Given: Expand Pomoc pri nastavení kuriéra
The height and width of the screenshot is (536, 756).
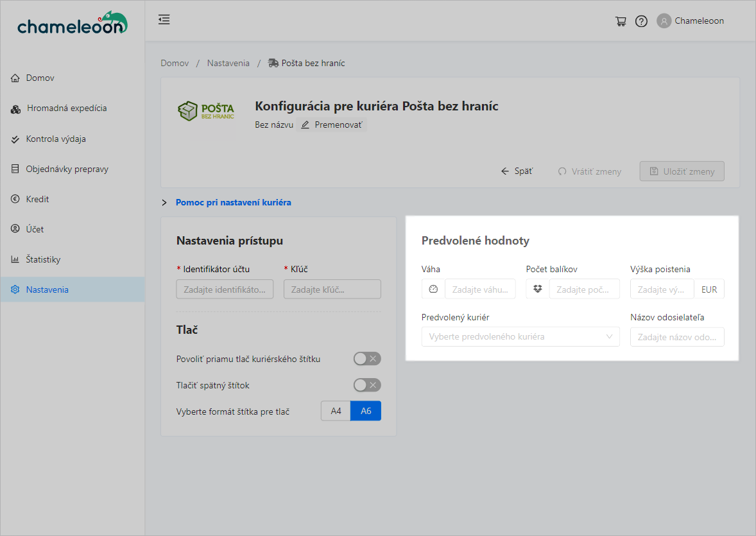Looking at the screenshot, I should tap(233, 202).
